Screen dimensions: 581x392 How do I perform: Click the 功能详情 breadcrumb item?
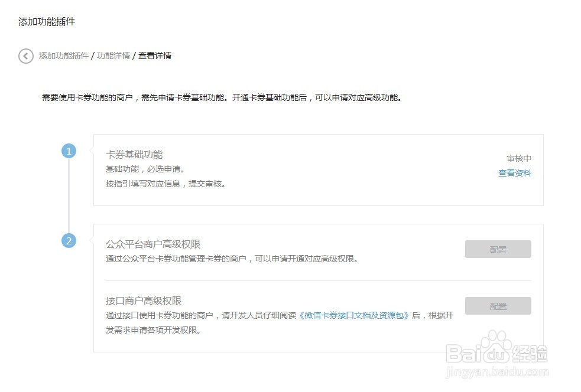click(115, 56)
